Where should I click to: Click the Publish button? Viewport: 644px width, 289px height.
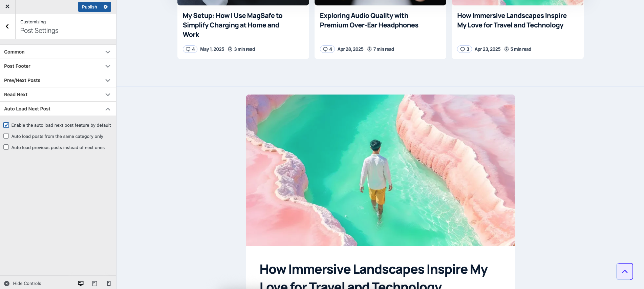click(89, 7)
